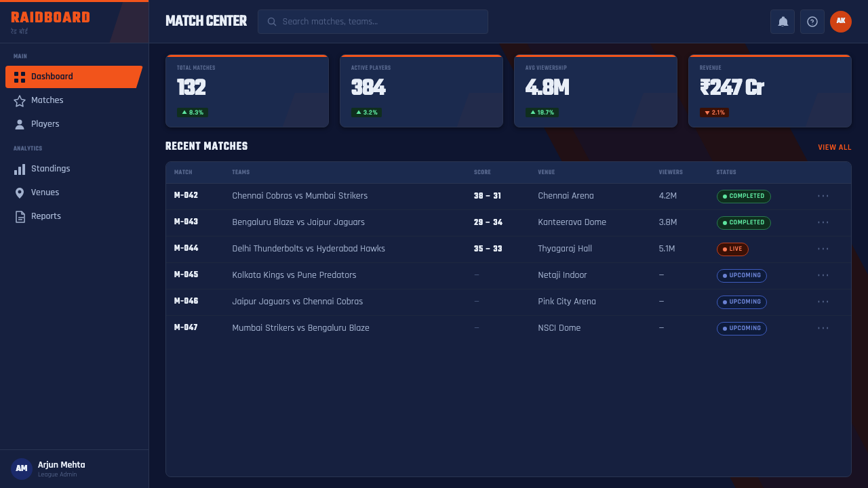Open more options for match M-045
The width and height of the screenshot is (868, 488).
pos(823,275)
